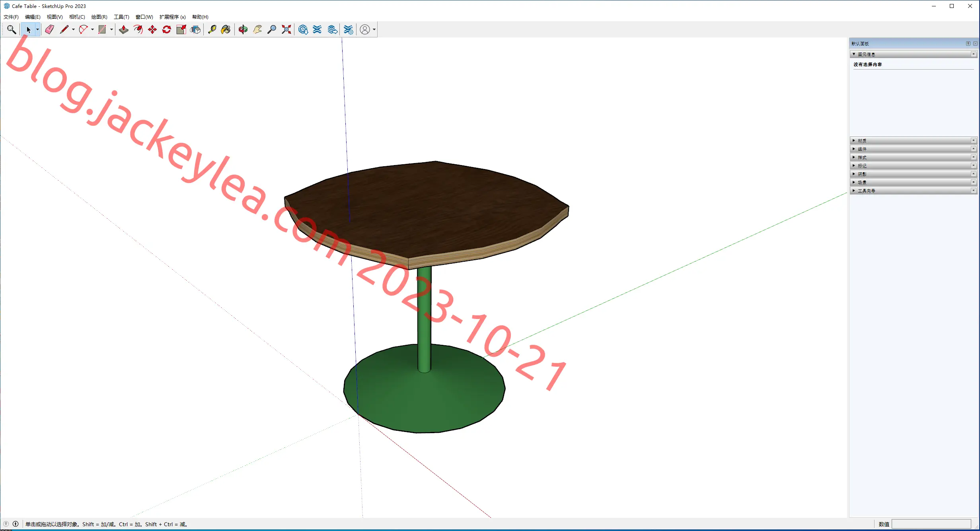Activate the Select arrow tool
The width and height of the screenshot is (980, 531).
click(28, 29)
